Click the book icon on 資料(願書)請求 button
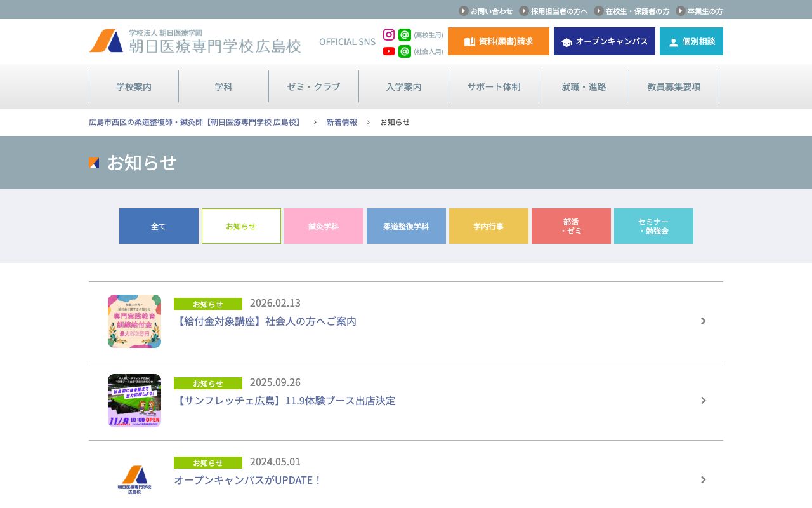812x508 pixels. [469, 41]
